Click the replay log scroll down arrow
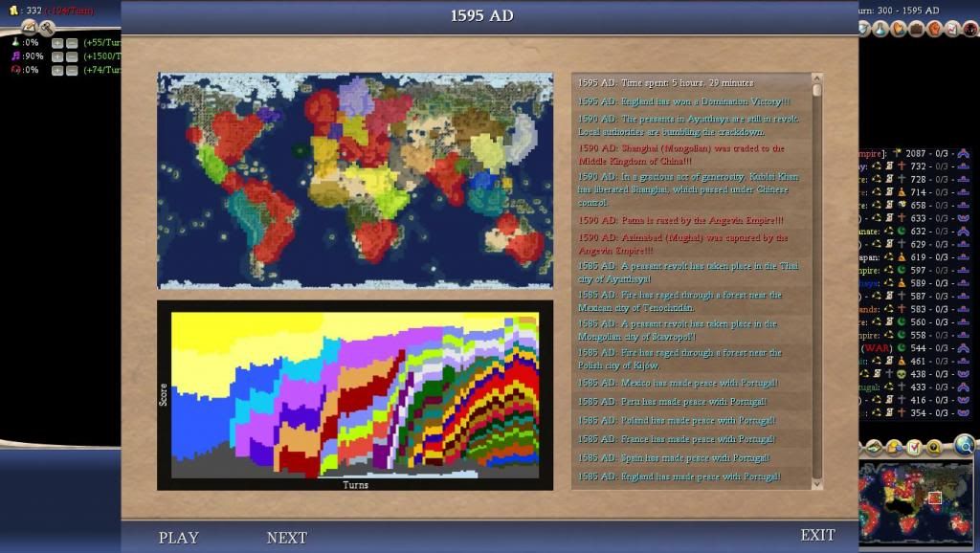This screenshot has height=553, width=980. pyautogui.click(x=816, y=484)
